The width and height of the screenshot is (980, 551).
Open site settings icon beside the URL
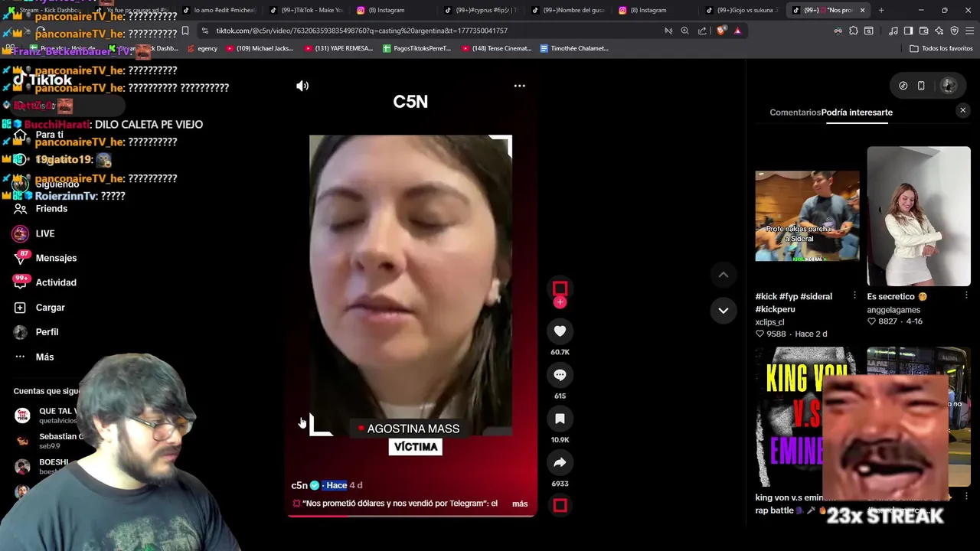(204, 31)
